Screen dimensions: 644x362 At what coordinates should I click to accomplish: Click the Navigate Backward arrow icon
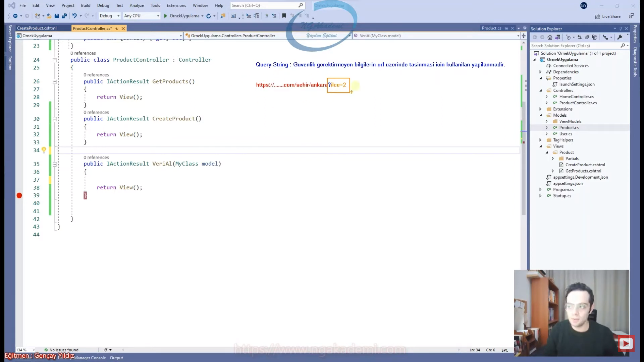pos(15,16)
